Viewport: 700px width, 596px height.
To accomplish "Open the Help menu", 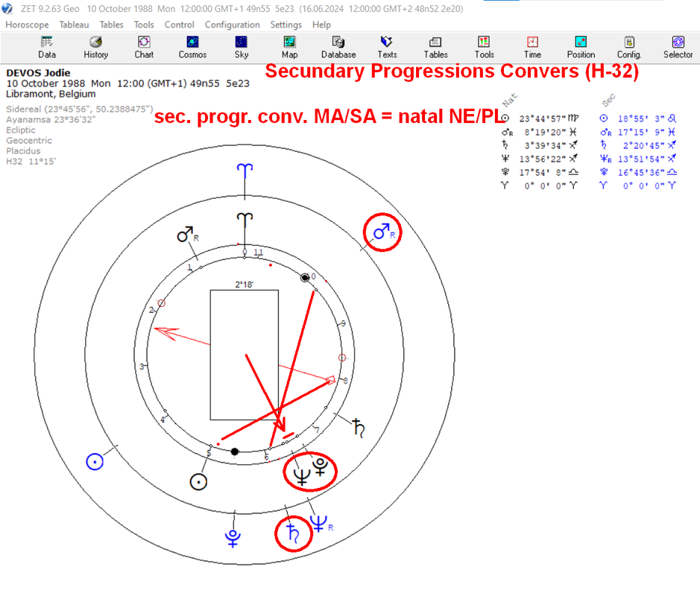I will click(x=321, y=25).
